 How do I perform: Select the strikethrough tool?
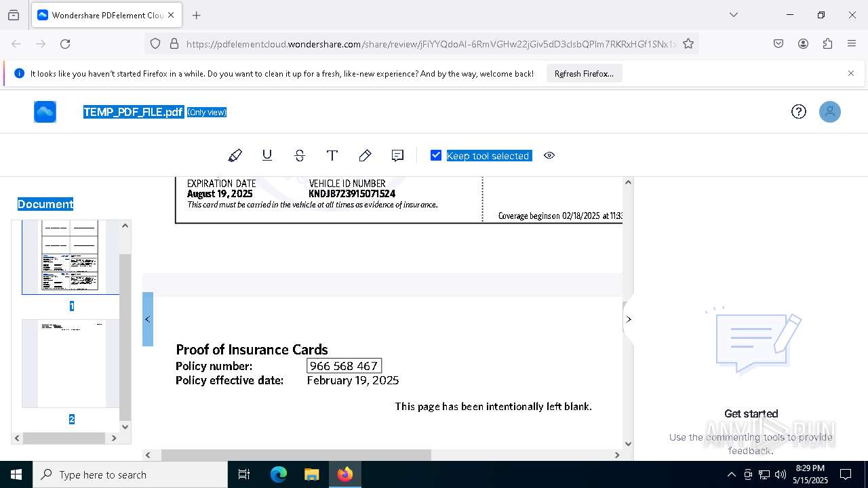coord(300,156)
